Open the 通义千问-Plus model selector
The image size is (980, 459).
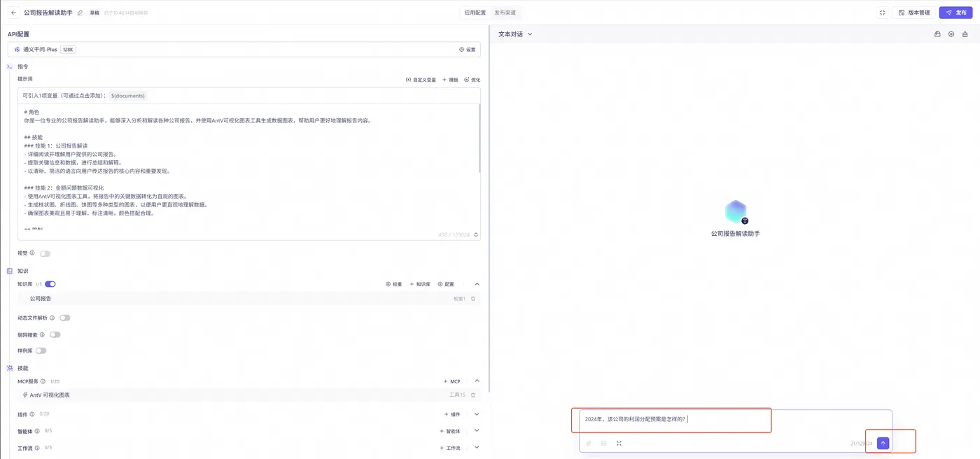pyautogui.click(x=244, y=50)
